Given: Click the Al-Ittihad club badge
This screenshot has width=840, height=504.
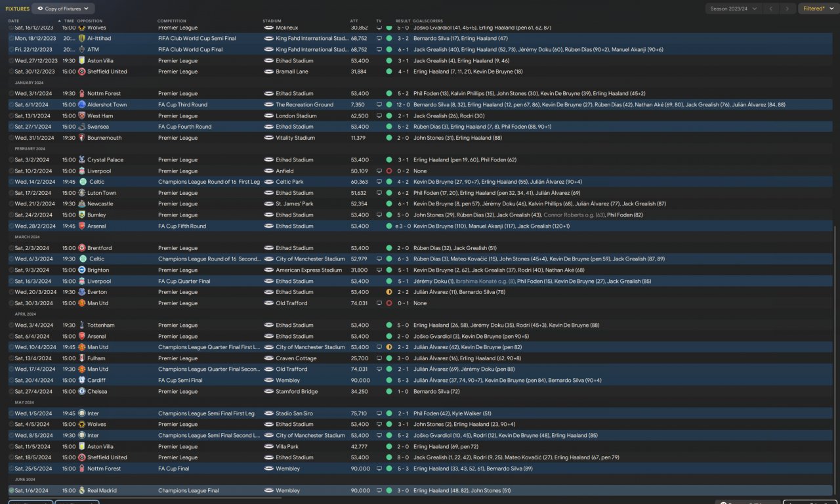Looking at the screenshot, I should 82,39.
